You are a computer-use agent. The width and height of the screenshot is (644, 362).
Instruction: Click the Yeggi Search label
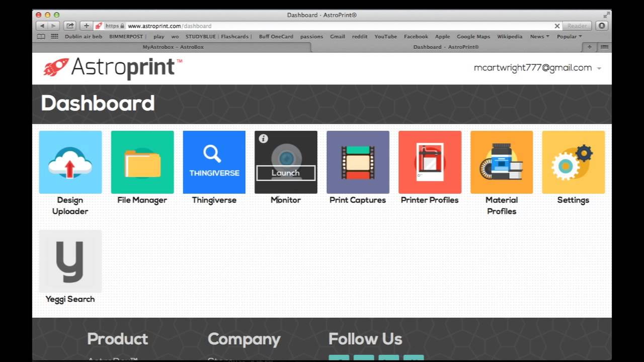[70, 299]
